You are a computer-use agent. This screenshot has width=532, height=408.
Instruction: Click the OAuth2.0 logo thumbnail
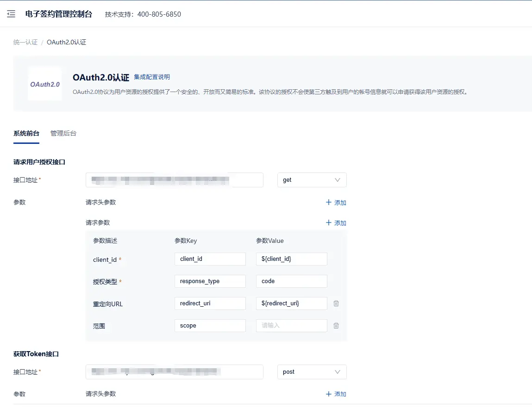click(45, 84)
